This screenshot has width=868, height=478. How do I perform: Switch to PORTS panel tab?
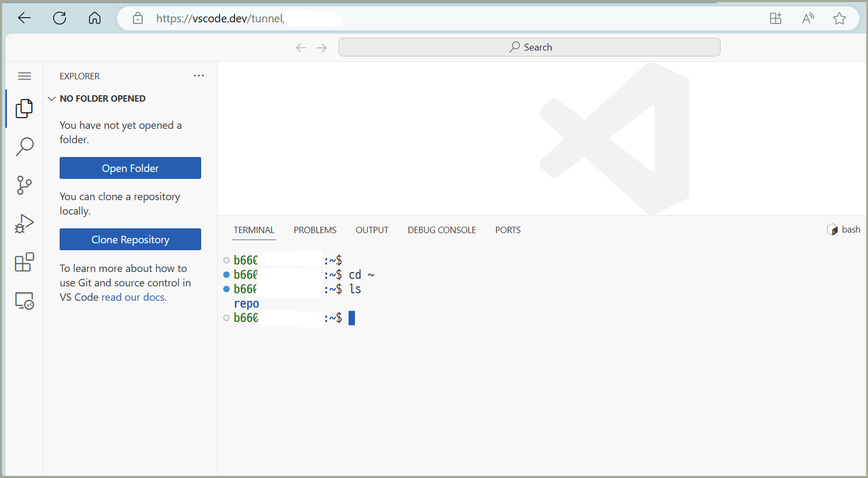click(508, 230)
